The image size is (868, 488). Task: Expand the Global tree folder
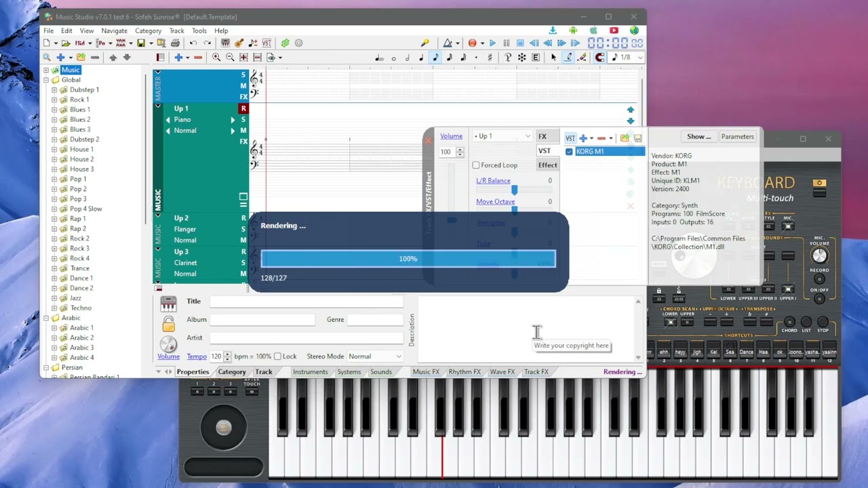(x=46, y=80)
